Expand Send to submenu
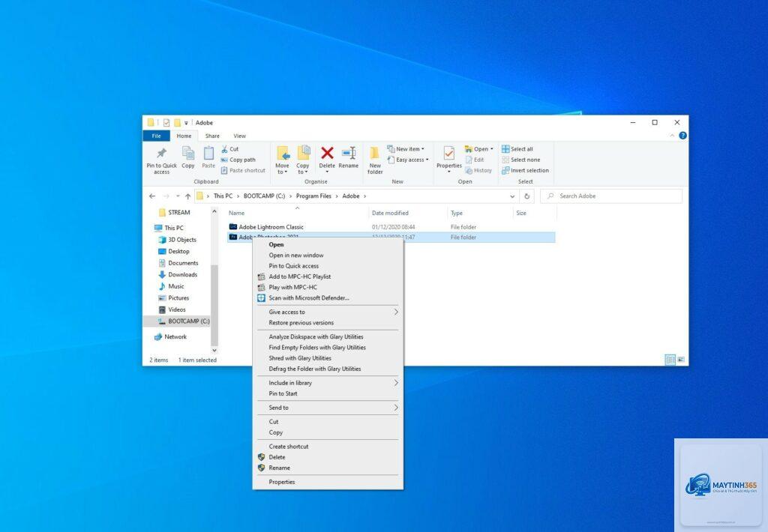Screen dimensions: 768x532 [x=328, y=408]
